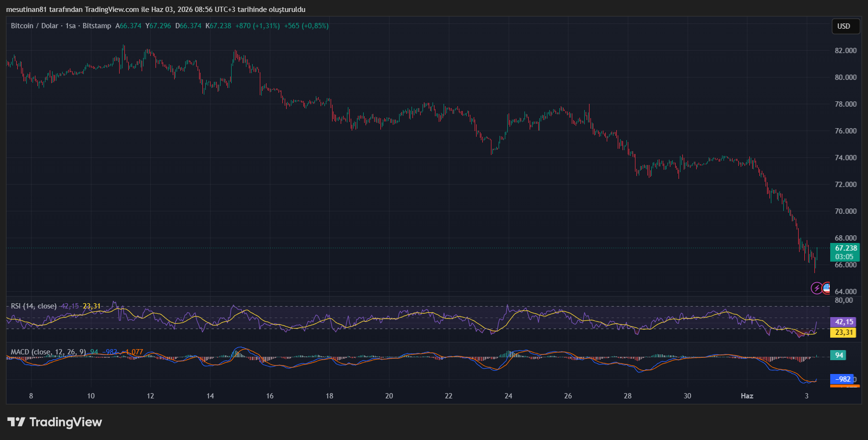
Task: Click the 8 date label on time axis
Action: (x=31, y=396)
